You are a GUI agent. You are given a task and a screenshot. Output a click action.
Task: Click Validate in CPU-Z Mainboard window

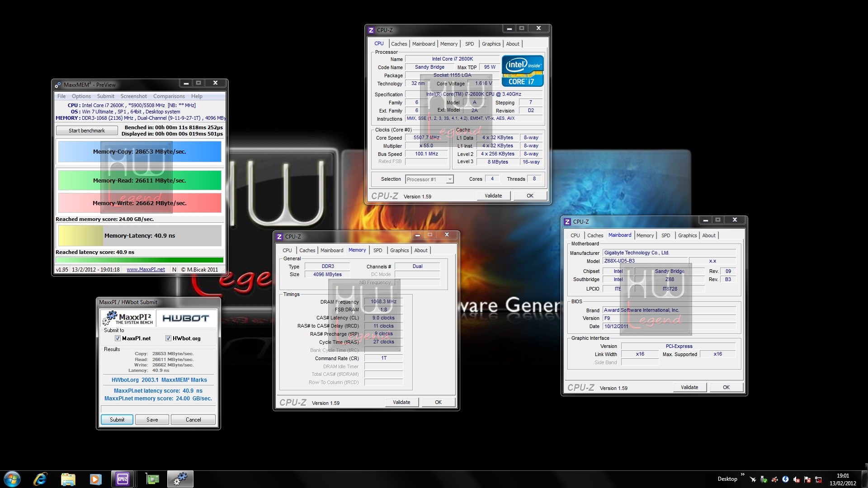tap(689, 387)
